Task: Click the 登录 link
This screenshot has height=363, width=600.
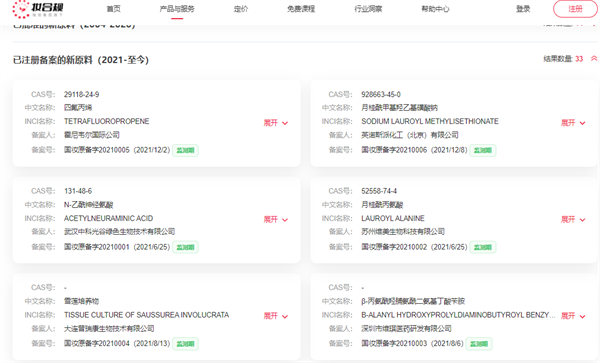Action: (523, 9)
